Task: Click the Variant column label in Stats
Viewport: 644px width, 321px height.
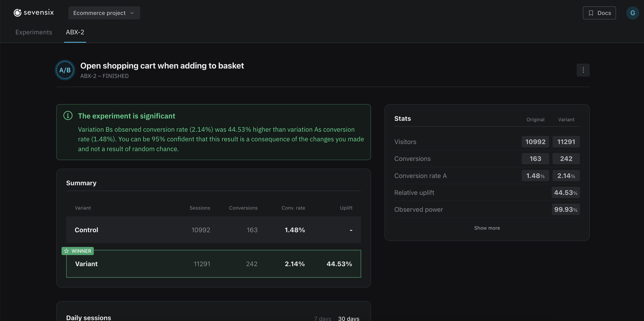Action: click(x=566, y=119)
